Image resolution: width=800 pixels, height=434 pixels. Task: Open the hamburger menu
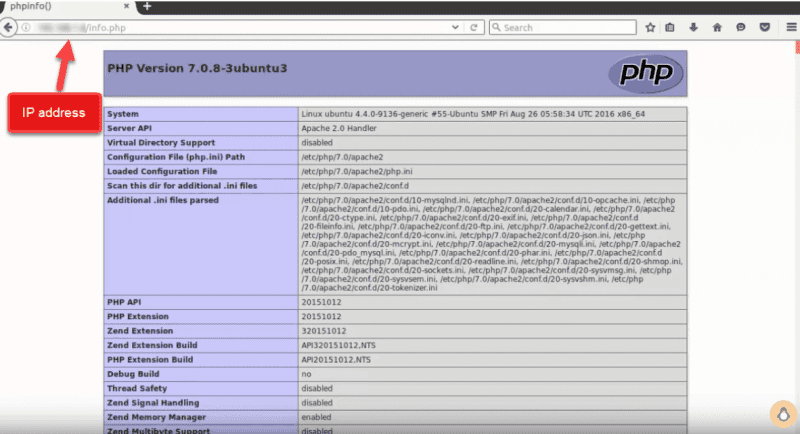788,28
